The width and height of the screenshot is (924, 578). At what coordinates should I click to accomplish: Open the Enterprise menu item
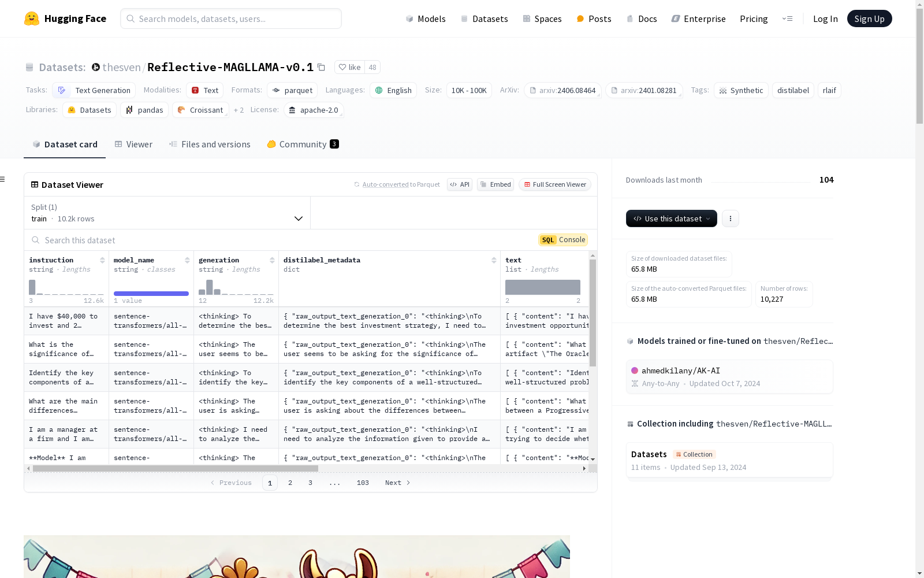[699, 18]
